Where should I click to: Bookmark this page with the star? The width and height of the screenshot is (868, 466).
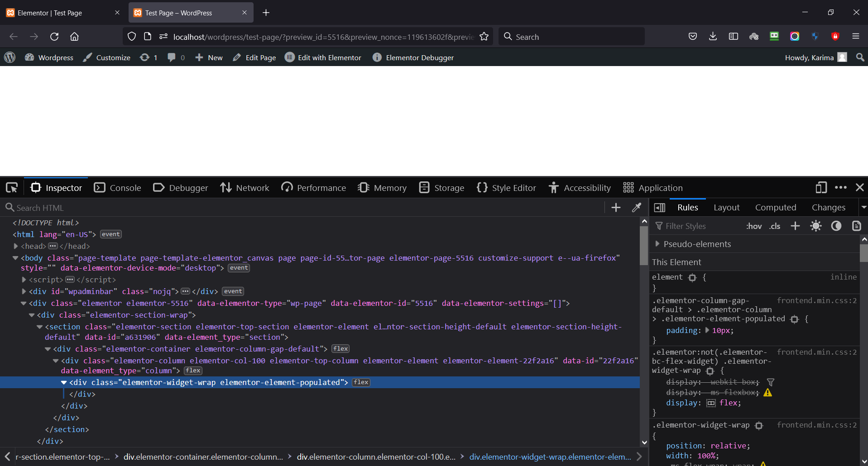484,37
